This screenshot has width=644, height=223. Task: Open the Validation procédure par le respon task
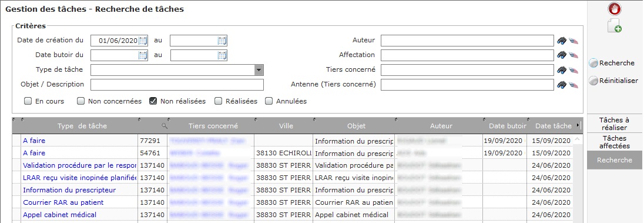coord(80,165)
